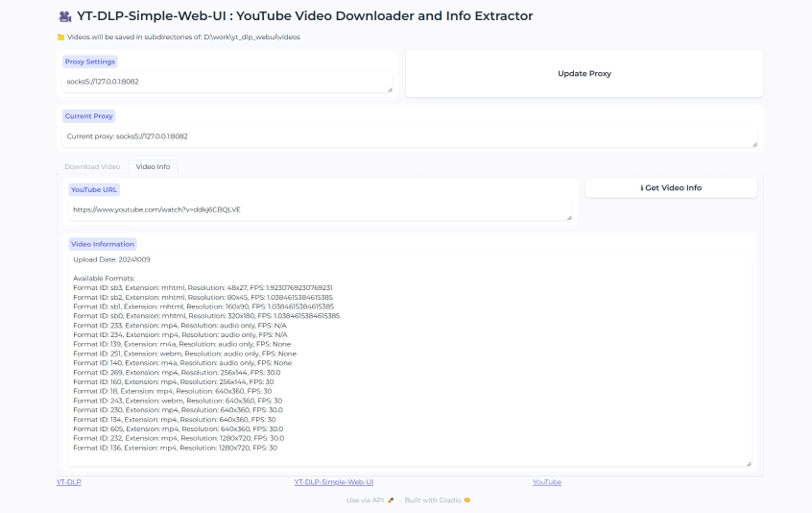Image resolution: width=812 pixels, height=513 pixels.
Task: Click the Current Proxy text box
Action: pos(410,136)
